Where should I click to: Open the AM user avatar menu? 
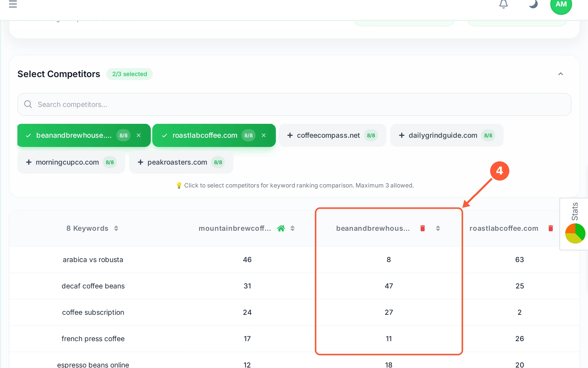click(x=561, y=4)
